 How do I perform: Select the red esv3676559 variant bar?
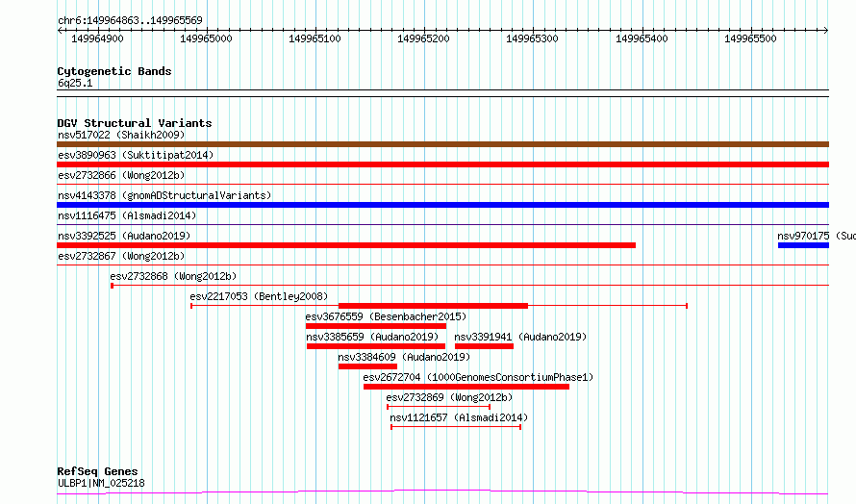376,326
